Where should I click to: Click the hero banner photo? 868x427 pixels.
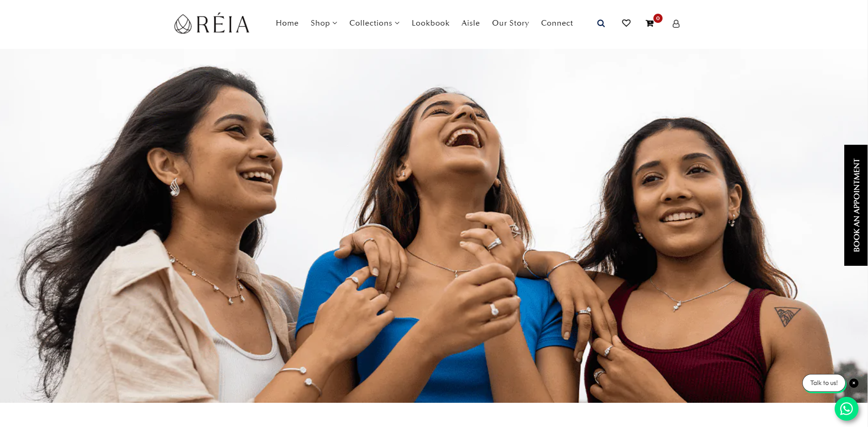[434, 226]
